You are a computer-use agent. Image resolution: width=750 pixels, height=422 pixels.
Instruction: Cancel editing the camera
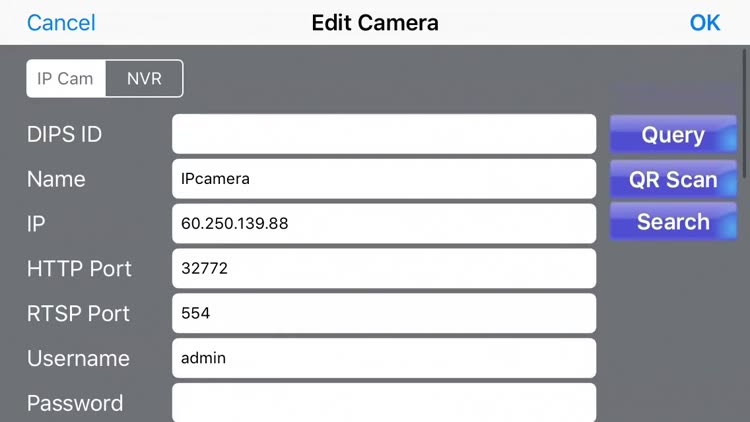61,23
